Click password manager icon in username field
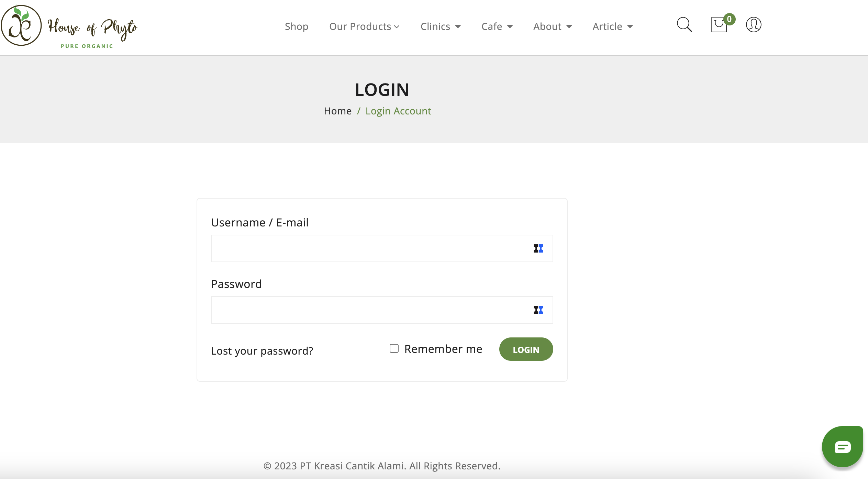 pyautogui.click(x=538, y=248)
